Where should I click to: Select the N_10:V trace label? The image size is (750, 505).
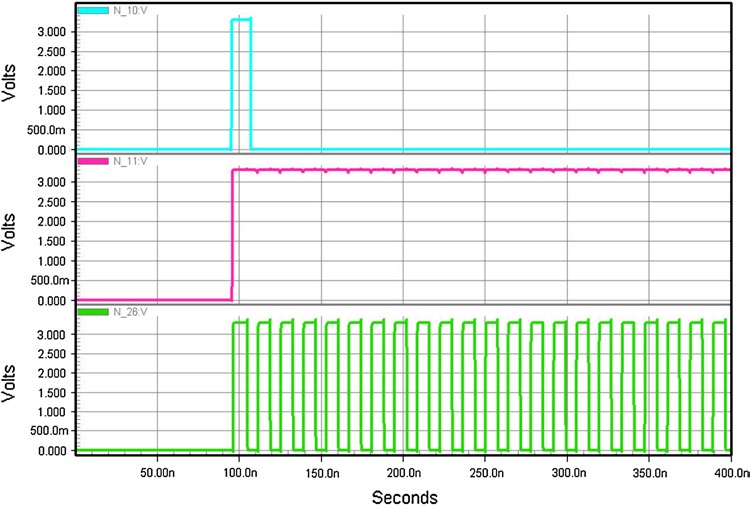(129, 12)
